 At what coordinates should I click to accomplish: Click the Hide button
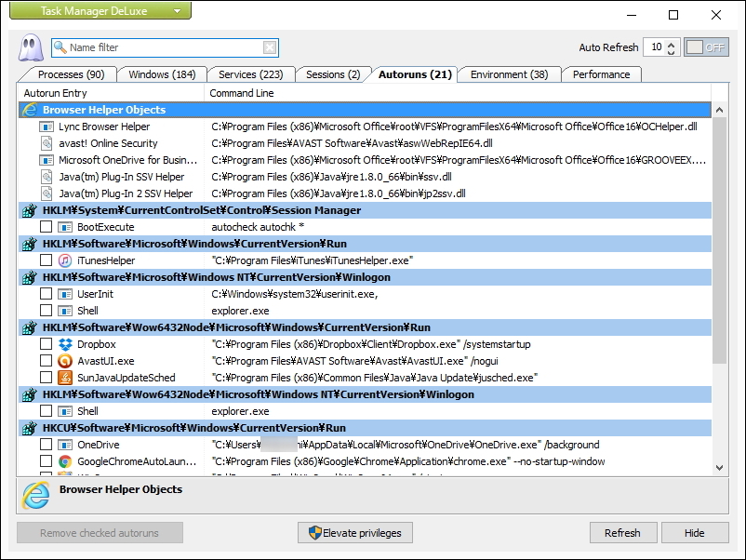(695, 533)
